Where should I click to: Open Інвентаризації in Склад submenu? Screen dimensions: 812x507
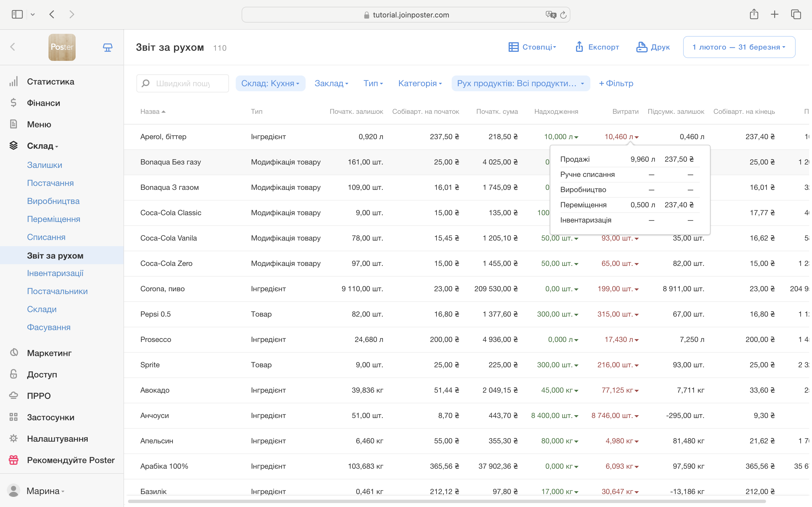point(55,273)
